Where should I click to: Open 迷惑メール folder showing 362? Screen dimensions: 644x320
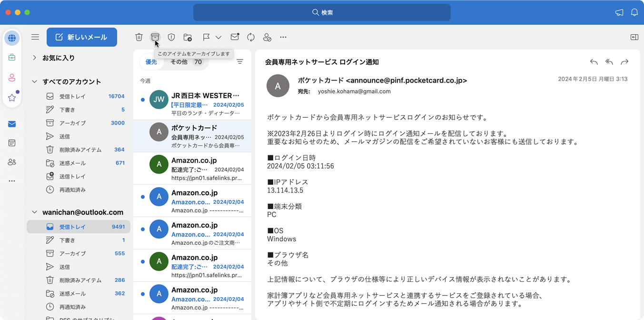pos(79,293)
